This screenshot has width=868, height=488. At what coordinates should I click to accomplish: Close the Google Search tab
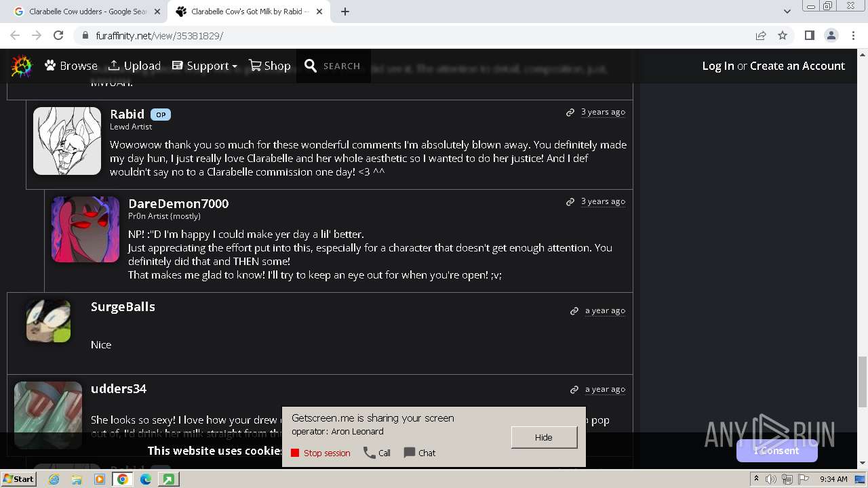click(157, 12)
